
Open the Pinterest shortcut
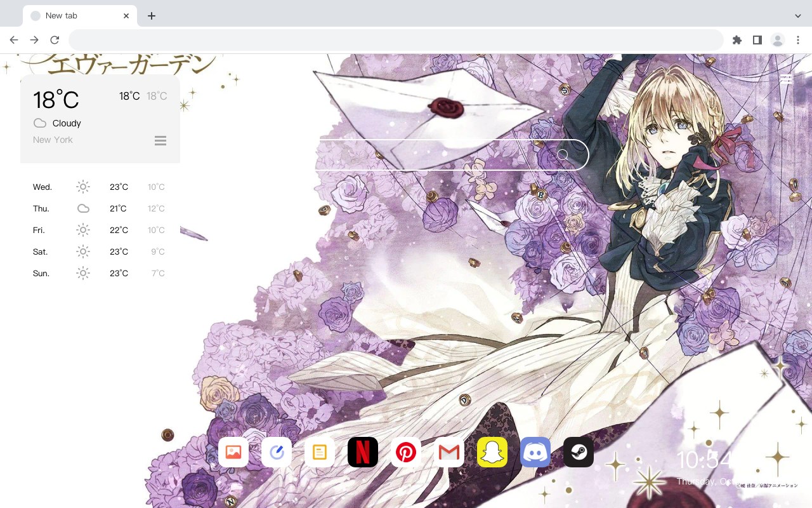(406, 452)
